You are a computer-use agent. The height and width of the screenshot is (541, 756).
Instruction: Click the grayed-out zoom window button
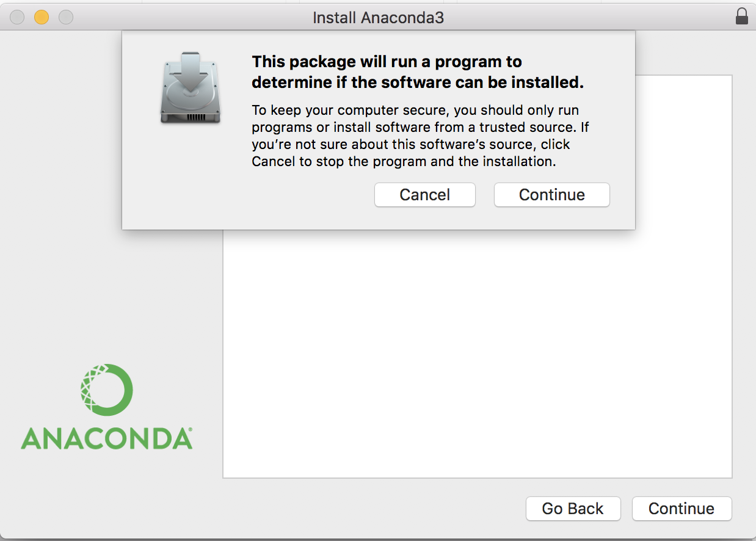pyautogui.click(x=66, y=17)
